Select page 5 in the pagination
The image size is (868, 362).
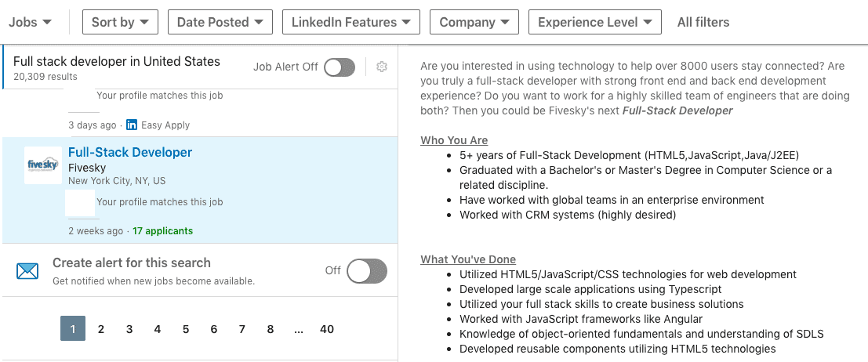(x=186, y=329)
